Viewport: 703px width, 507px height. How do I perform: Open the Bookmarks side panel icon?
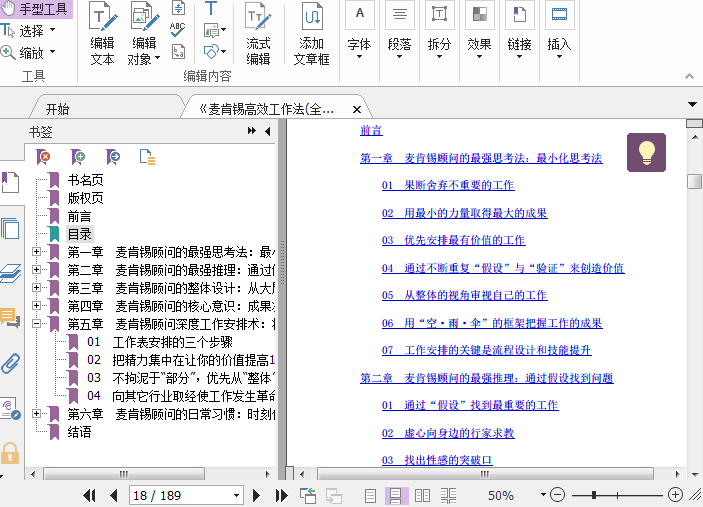tap(10, 182)
